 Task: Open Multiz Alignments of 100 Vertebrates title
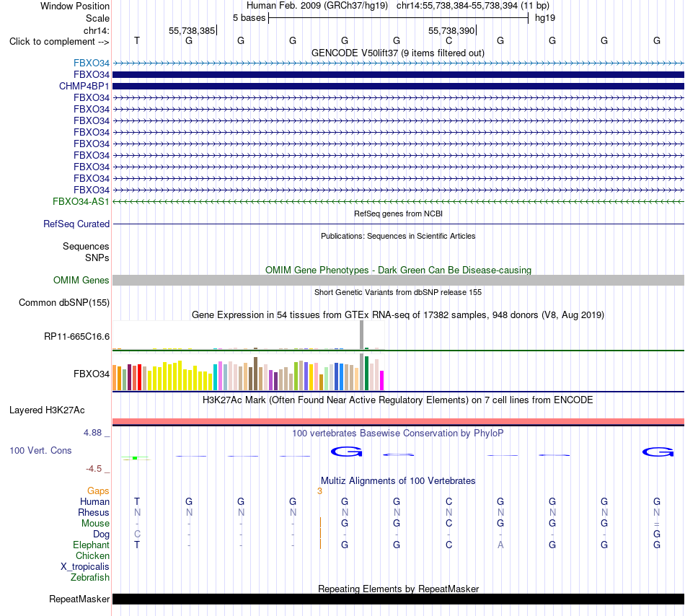click(398, 480)
